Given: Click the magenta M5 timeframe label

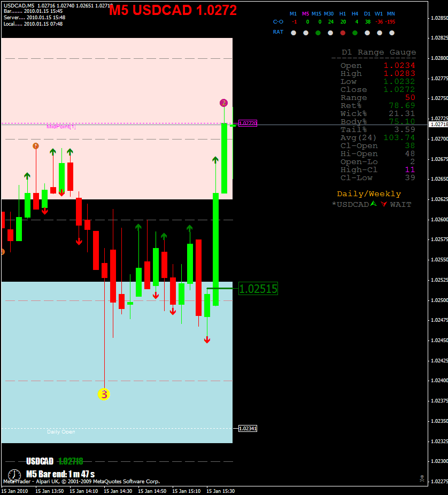Looking at the screenshot, I should [x=305, y=14].
